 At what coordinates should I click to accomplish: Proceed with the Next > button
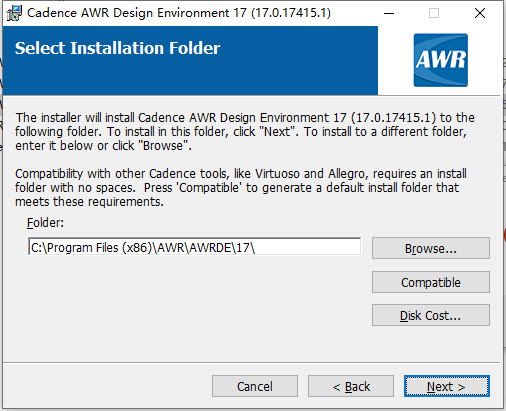click(447, 386)
